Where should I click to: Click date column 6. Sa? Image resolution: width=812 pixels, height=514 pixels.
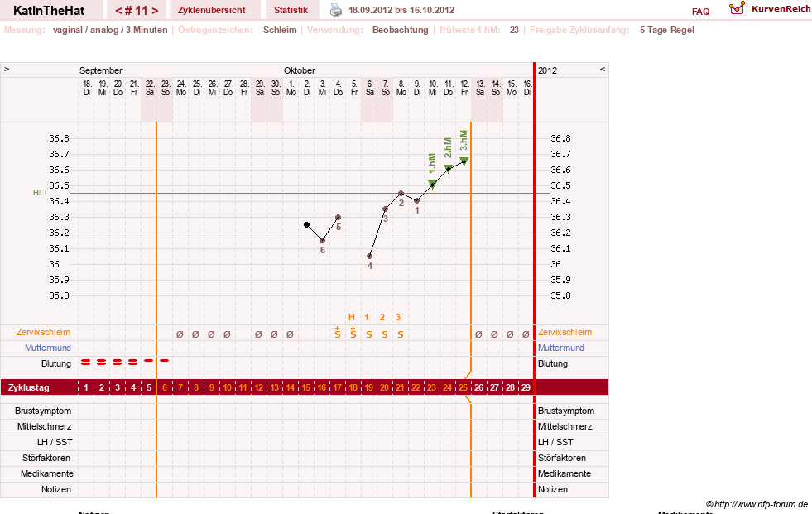tap(370, 88)
